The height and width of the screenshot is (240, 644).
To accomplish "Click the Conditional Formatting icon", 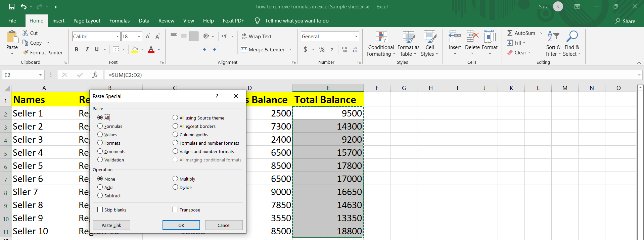I will pos(381,37).
